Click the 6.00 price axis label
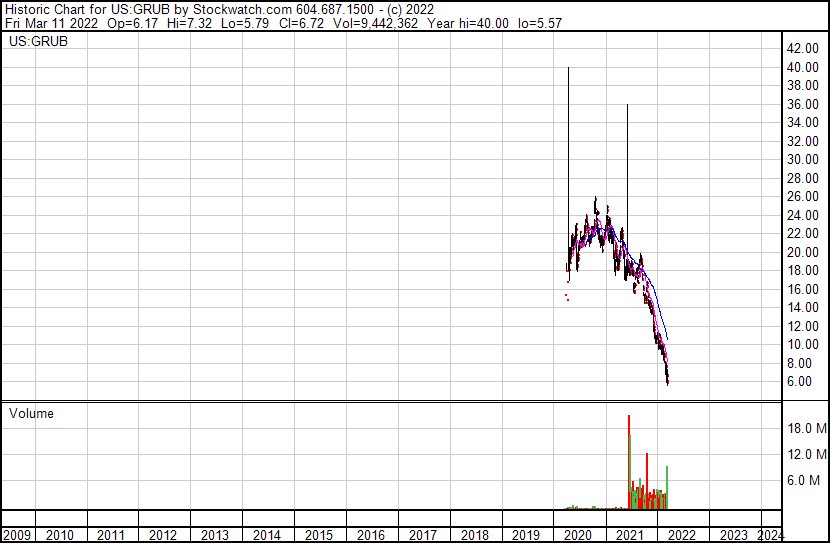Viewport: 830px width, 543px height. click(799, 382)
